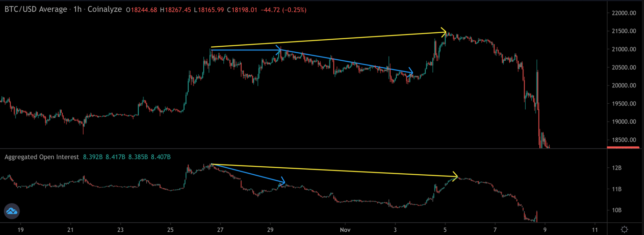The height and width of the screenshot is (235, 644).
Task: Select blue arrowhead near 20300 price low
Action: pyautogui.click(x=410, y=73)
